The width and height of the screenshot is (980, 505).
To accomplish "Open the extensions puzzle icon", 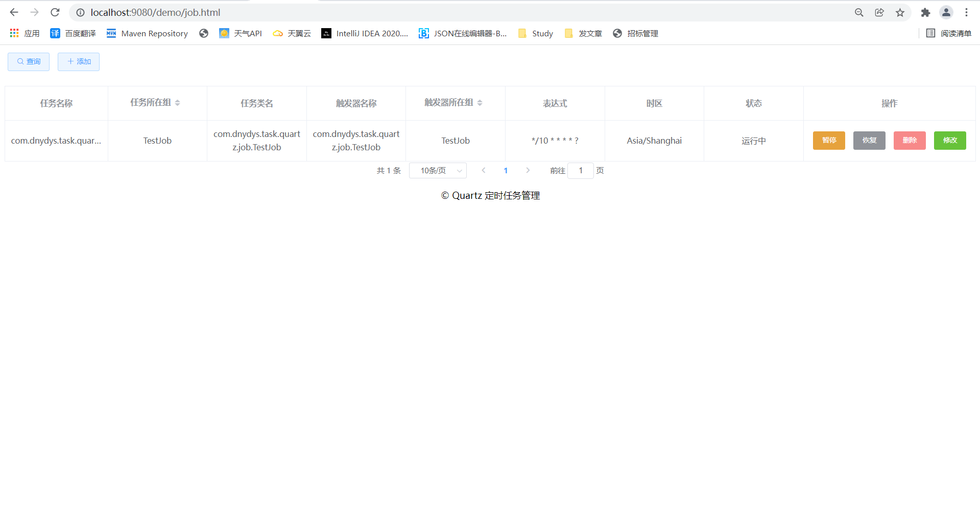I will 925,12.
